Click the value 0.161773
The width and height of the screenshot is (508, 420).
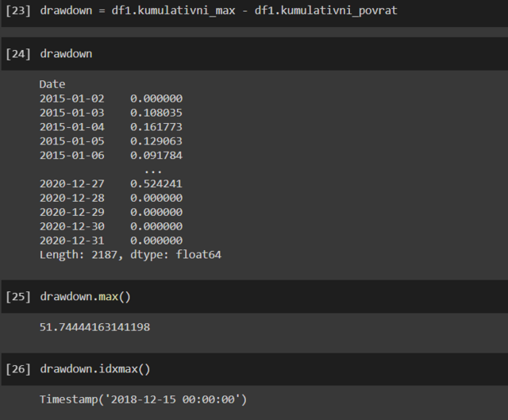point(156,127)
